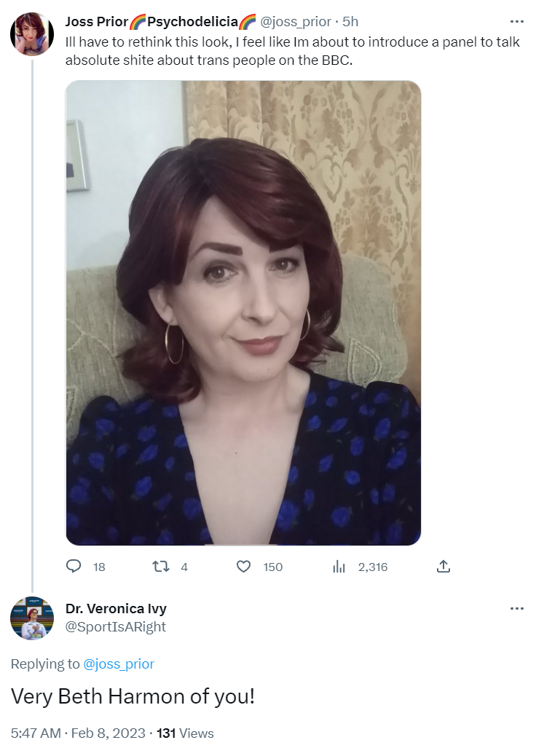View analytics bar chart icon
Image resolution: width=536 pixels, height=756 pixels.
(x=339, y=567)
